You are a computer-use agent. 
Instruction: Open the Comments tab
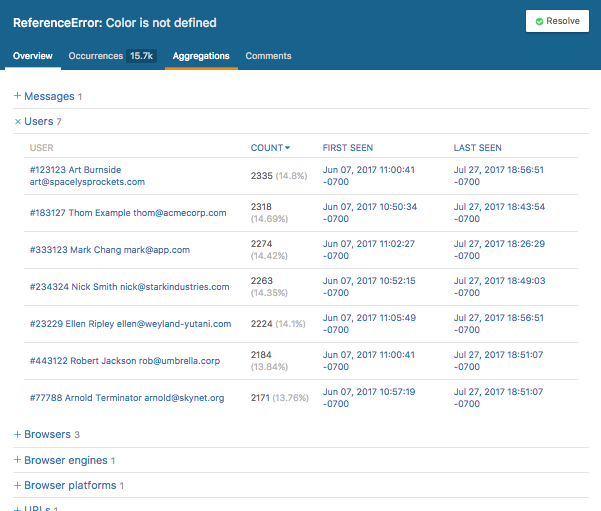click(268, 56)
